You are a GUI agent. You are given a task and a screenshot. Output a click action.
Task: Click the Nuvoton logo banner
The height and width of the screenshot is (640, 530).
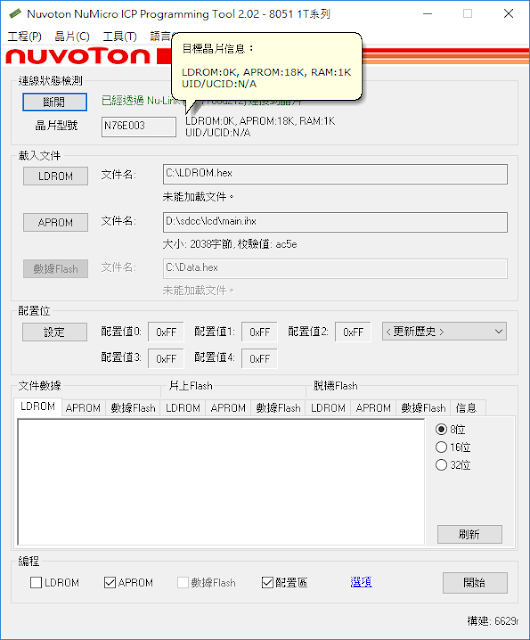point(78,56)
